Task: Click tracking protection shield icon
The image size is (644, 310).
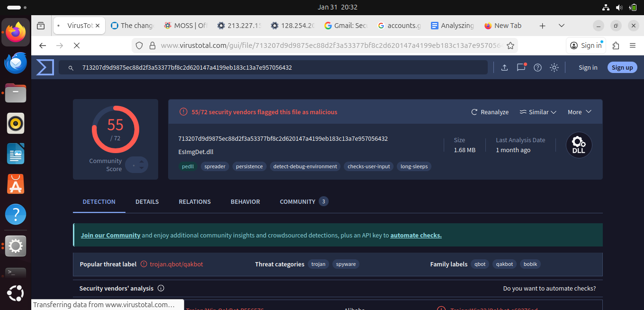Action: (139, 46)
